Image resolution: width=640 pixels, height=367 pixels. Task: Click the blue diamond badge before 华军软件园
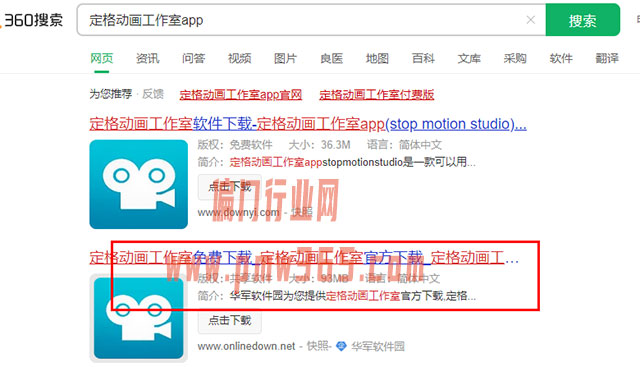(341, 347)
